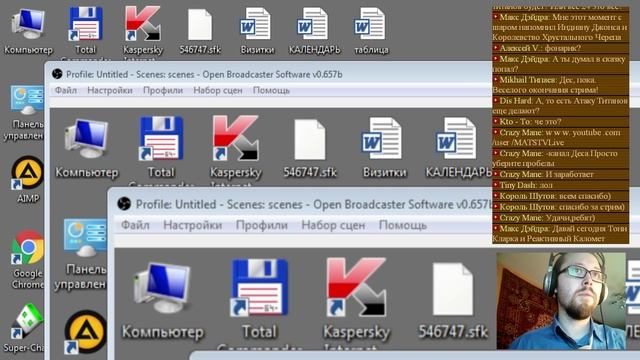This screenshot has width=640, height=360.
Task: Open the Набор сцен menu in the nested OBS window
Action: (x=333, y=225)
